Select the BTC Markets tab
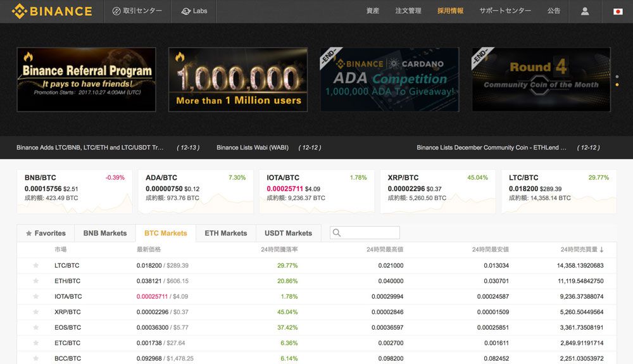This screenshot has height=364, width=633. pyautogui.click(x=165, y=233)
